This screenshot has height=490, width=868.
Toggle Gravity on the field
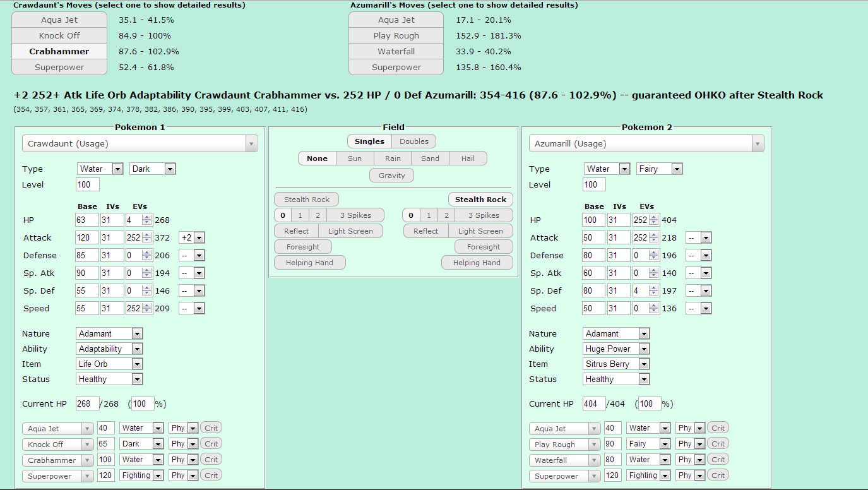point(392,176)
